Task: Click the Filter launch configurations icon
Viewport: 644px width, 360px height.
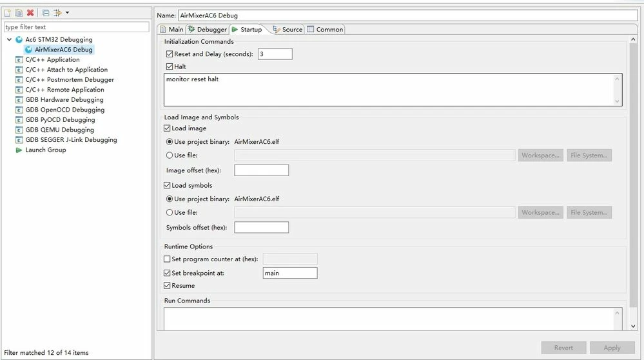Action: click(57, 13)
